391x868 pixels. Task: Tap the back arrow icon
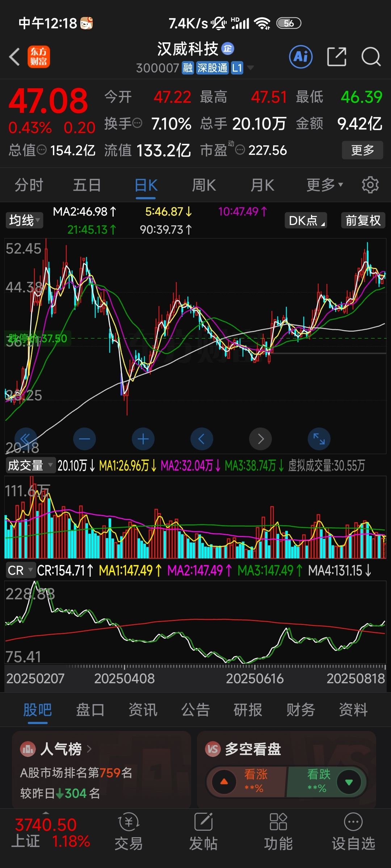[14, 57]
